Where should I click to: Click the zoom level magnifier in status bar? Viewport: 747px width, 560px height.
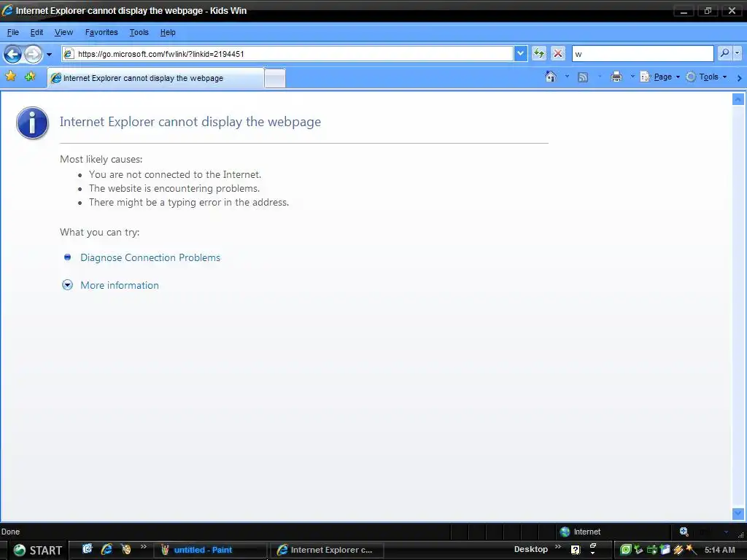tap(684, 532)
